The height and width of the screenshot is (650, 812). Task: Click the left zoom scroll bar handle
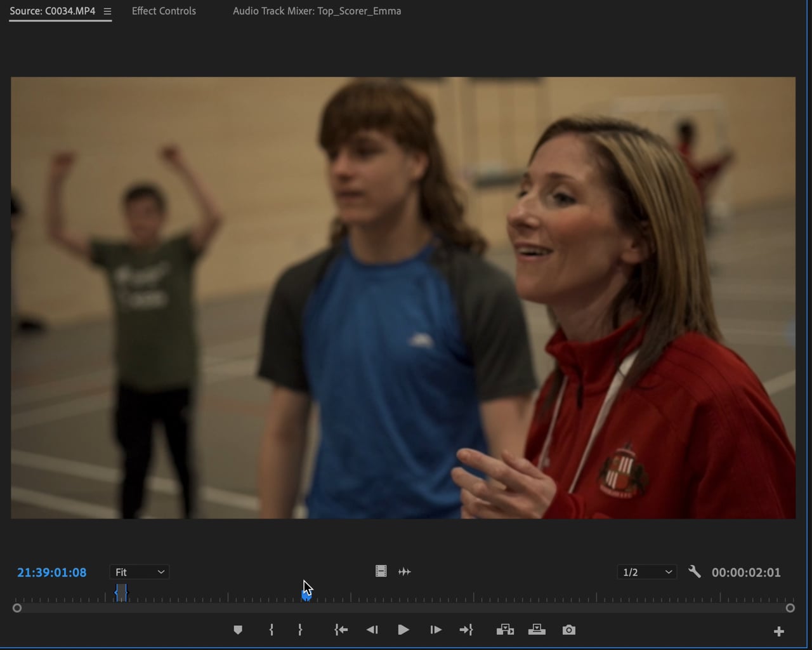click(17, 608)
